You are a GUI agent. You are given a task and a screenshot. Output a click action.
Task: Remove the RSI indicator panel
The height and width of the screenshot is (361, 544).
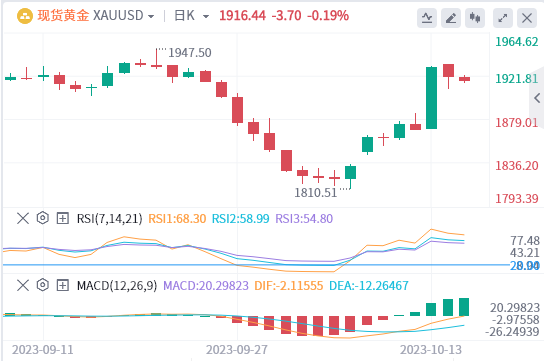click(x=23, y=218)
